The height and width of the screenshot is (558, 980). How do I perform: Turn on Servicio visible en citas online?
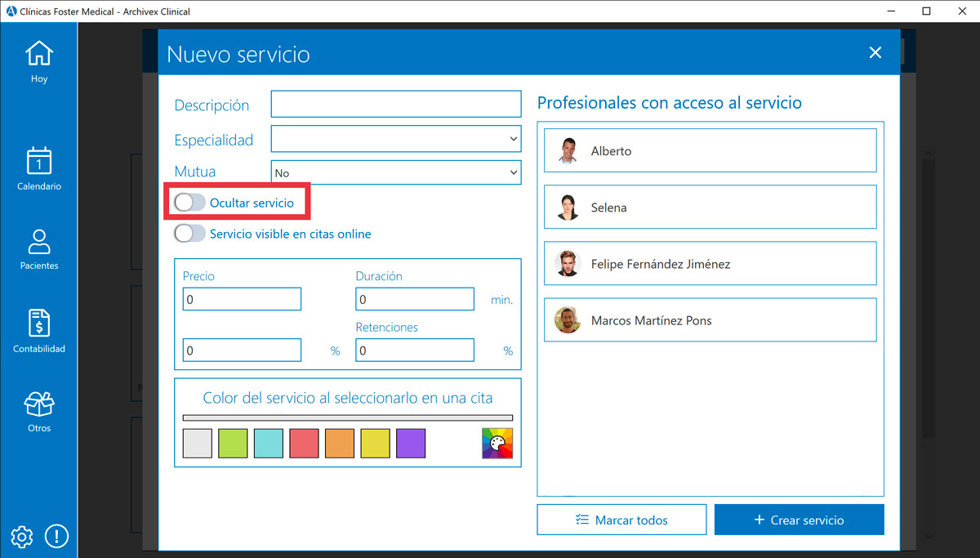click(189, 233)
